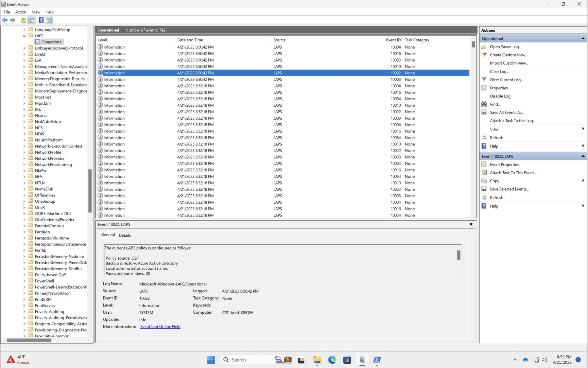Click the Copy icon in event actions
Viewport: 588px width, 368px height.
[x=484, y=181]
